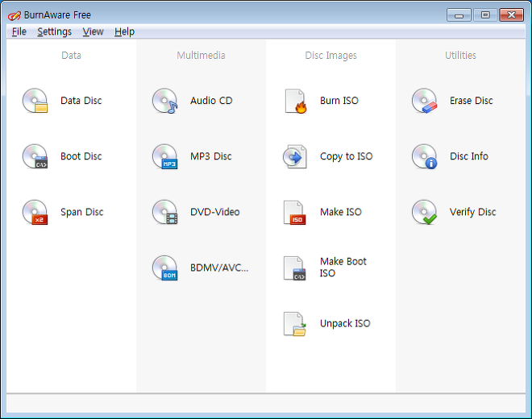Click the Erase Disc eraser icon

pyautogui.click(x=425, y=101)
